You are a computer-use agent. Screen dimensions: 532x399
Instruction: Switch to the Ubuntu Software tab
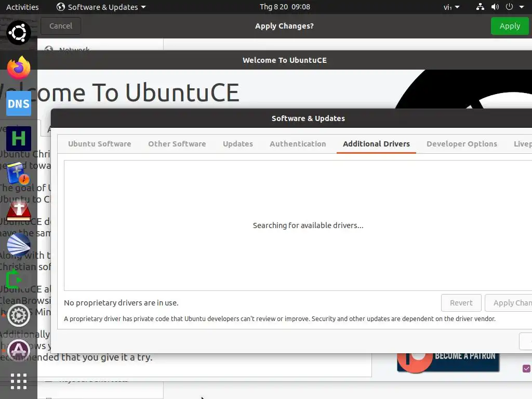pos(99,144)
